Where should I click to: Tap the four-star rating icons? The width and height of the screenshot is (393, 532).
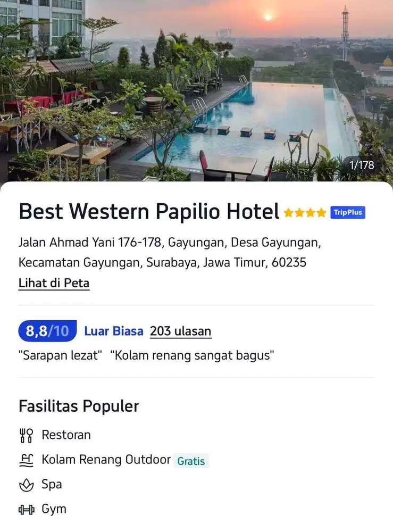coord(305,213)
